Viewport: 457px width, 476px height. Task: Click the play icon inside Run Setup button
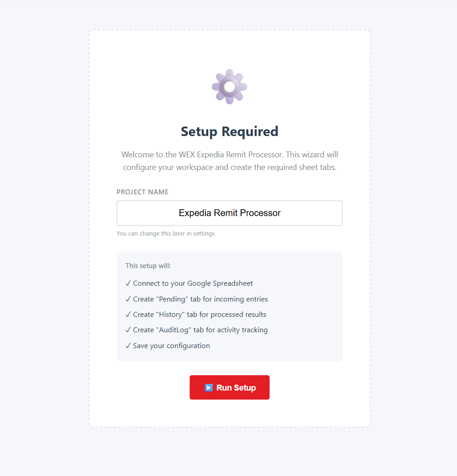[209, 387]
